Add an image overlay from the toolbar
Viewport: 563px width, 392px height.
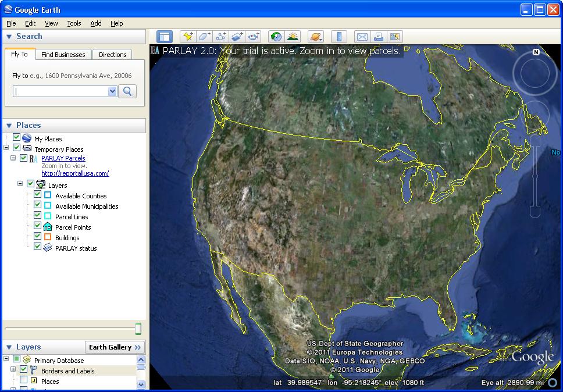click(237, 37)
